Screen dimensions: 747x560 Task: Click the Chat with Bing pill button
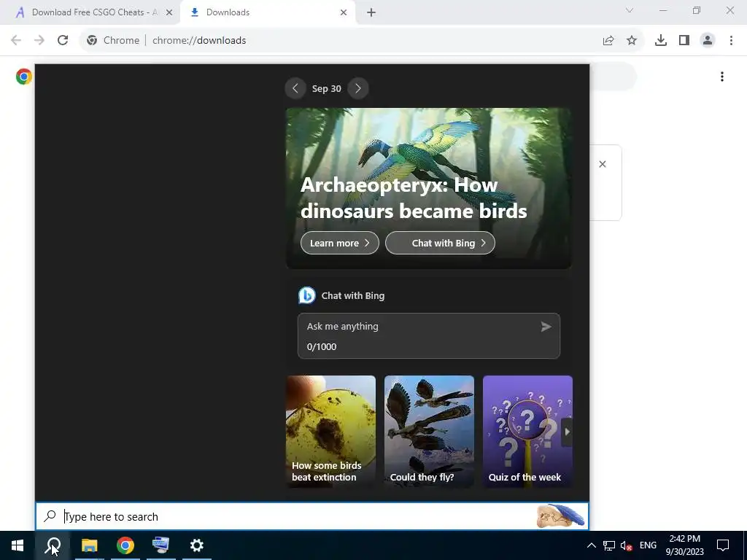point(440,243)
